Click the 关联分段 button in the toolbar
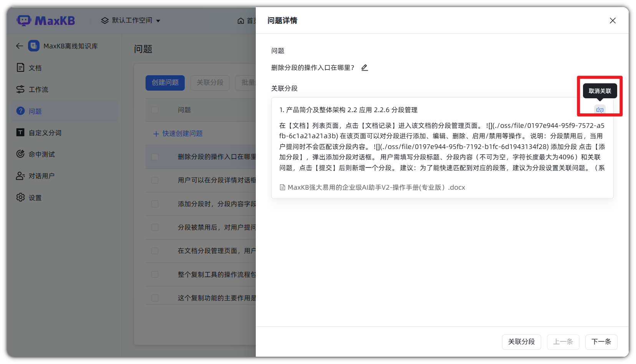Screen dimensions: 636x364 click(210, 83)
